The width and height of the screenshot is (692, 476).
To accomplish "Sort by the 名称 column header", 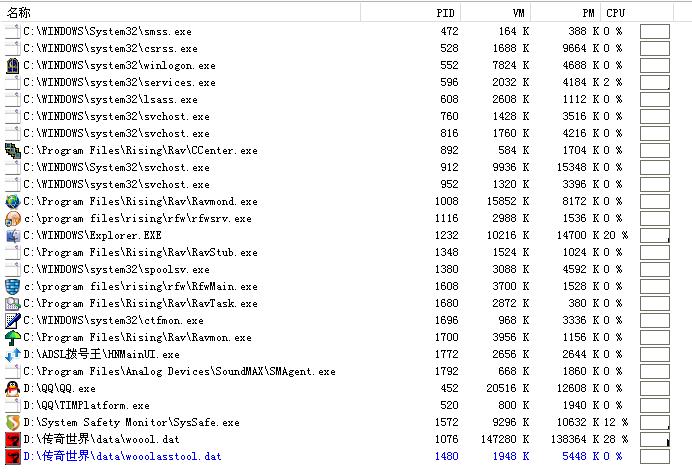I will coord(181,13).
